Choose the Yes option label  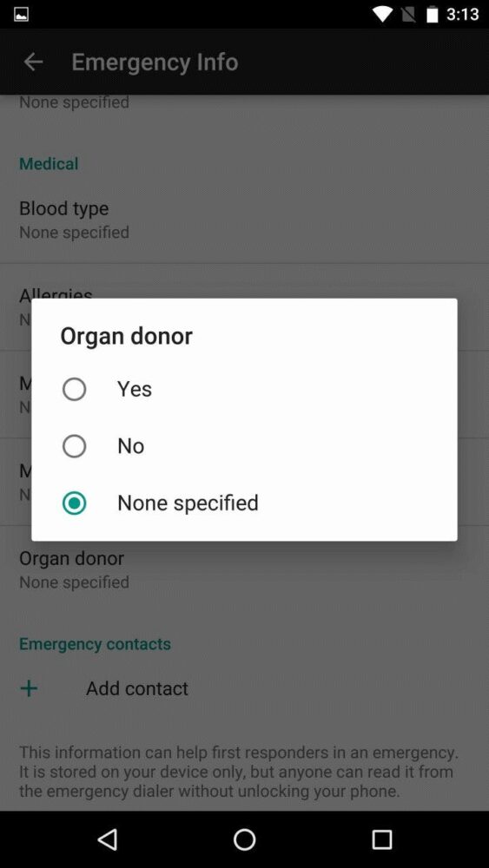(135, 389)
